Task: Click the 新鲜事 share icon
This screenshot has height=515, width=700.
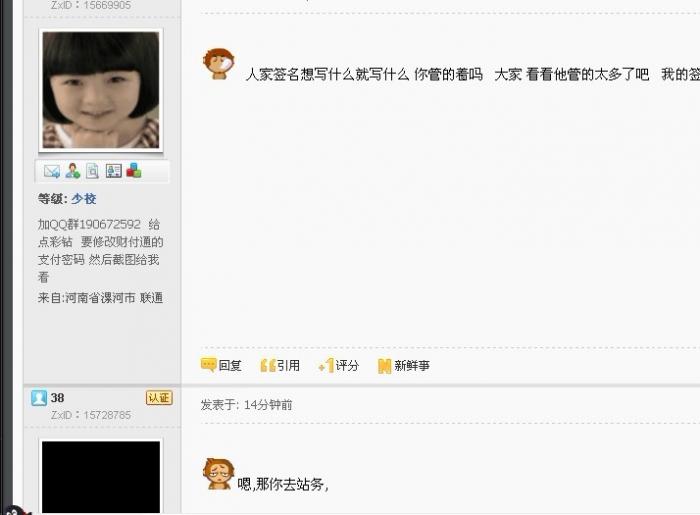Action: [x=404, y=366]
